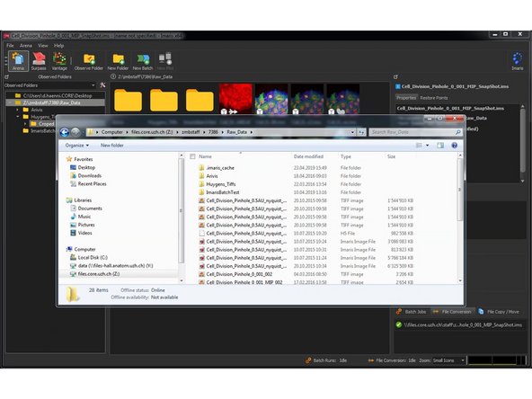The height and width of the screenshot is (399, 532).
Task: Click the history clock icon before the Arena path
Action: [113, 76]
